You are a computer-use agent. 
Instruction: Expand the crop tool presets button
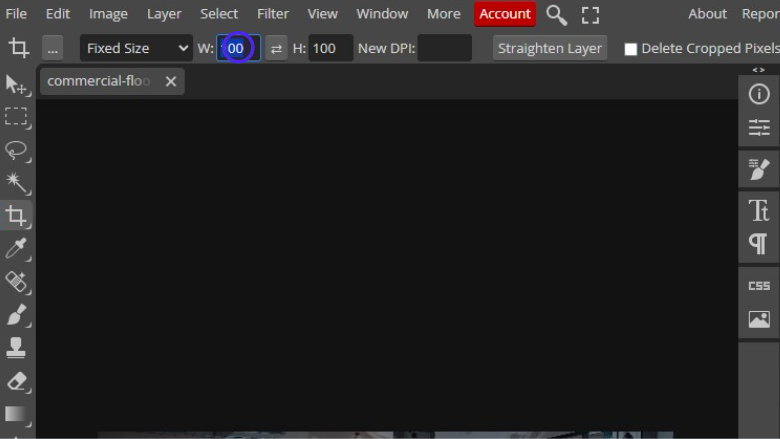click(x=54, y=48)
